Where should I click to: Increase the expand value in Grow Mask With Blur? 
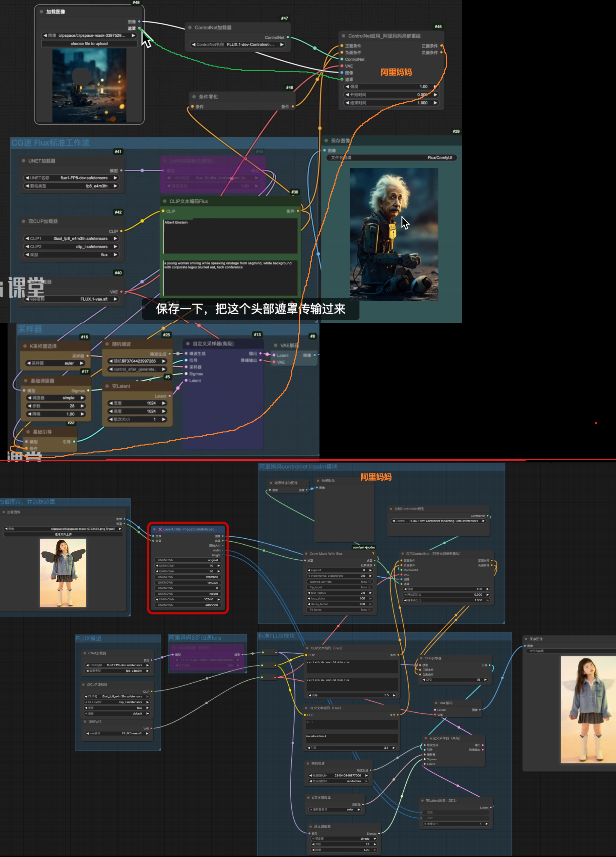click(371, 570)
